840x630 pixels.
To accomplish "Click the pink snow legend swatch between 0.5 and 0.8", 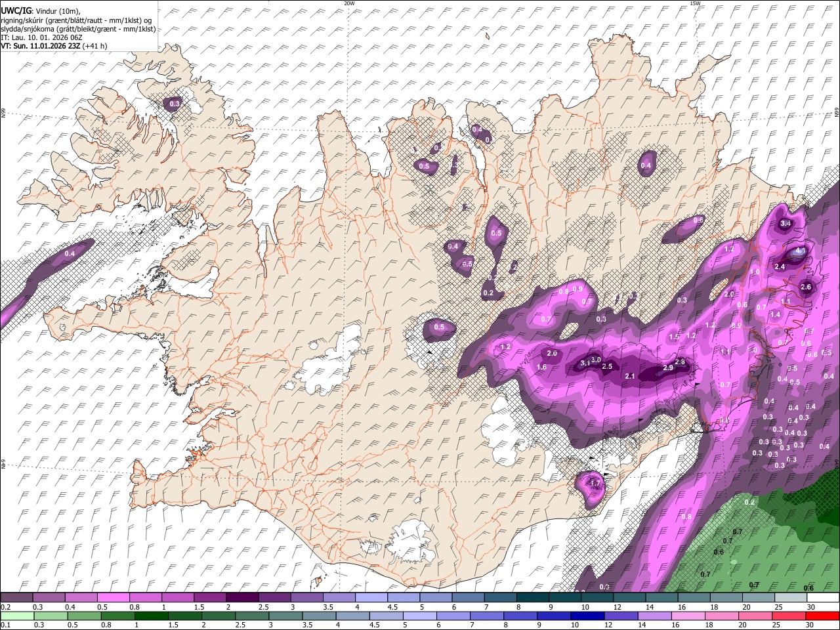I will click(x=113, y=598).
